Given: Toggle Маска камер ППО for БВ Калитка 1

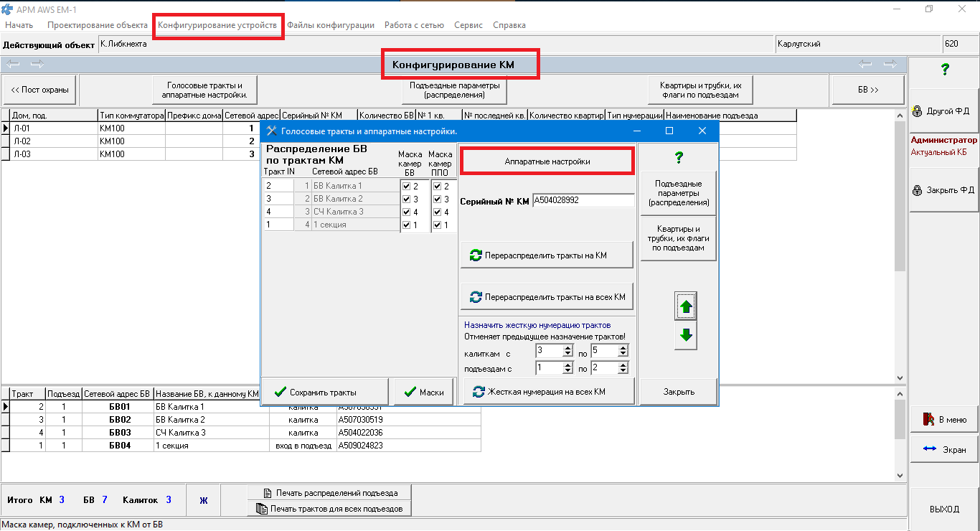Looking at the screenshot, I should (437, 187).
